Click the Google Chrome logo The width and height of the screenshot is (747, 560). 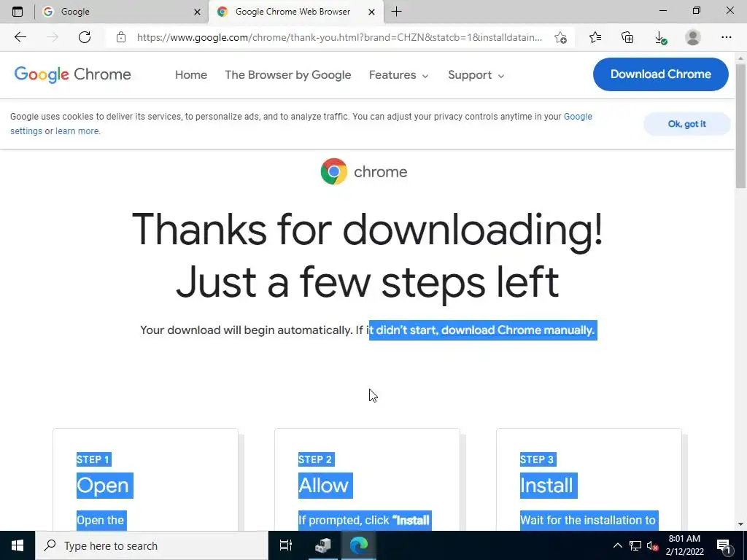tap(72, 74)
